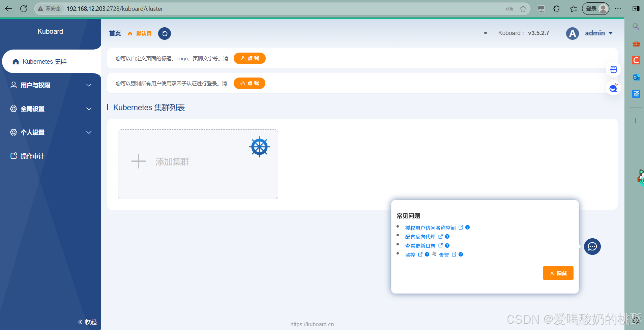Open the search icon in Edge sidebar
This screenshot has height=330, width=644.
636,26
